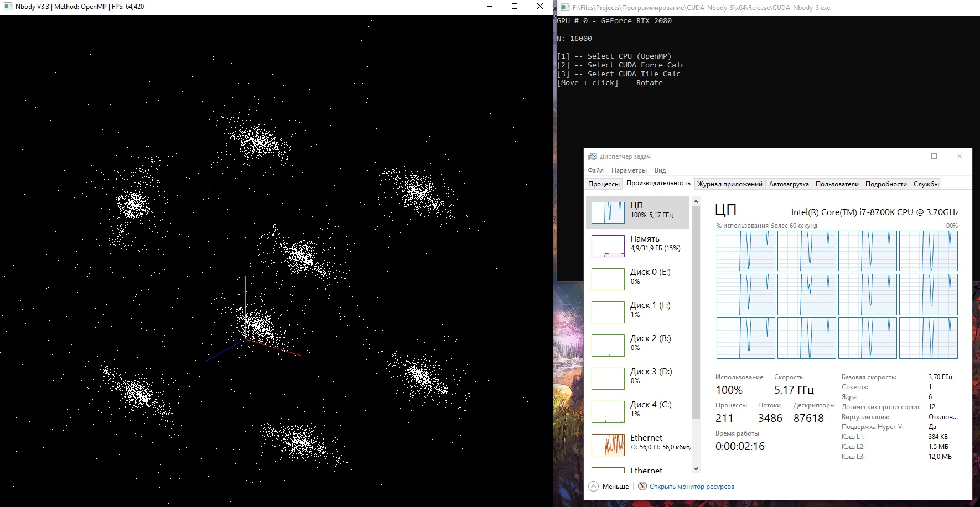This screenshot has width=980, height=507.
Task: Select the ЦП (CPU) performance graph item
Action: click(637, 212)
